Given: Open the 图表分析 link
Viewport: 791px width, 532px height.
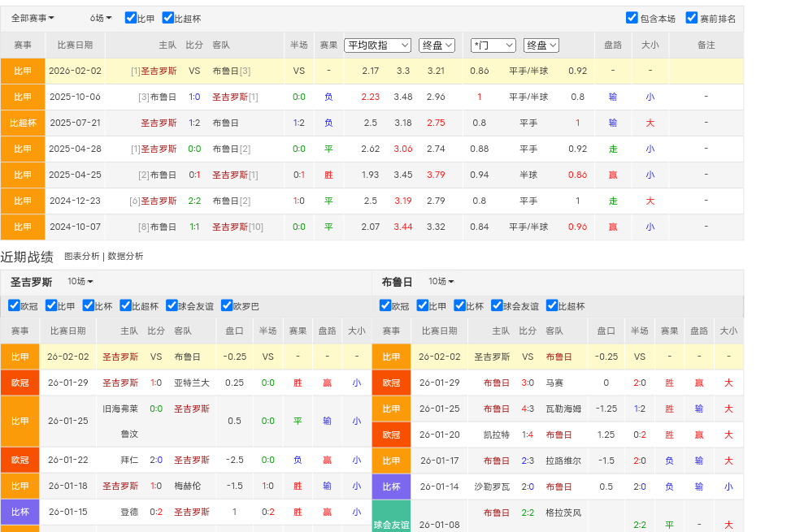Looking at the screenshot, I should 81,256.
